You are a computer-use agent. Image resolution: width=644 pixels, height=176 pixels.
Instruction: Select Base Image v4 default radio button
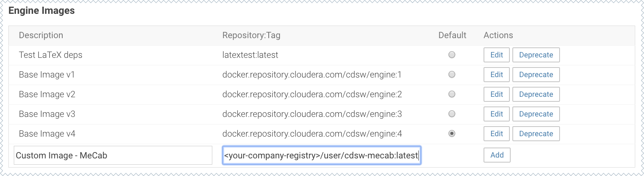[x=452, y=134]
